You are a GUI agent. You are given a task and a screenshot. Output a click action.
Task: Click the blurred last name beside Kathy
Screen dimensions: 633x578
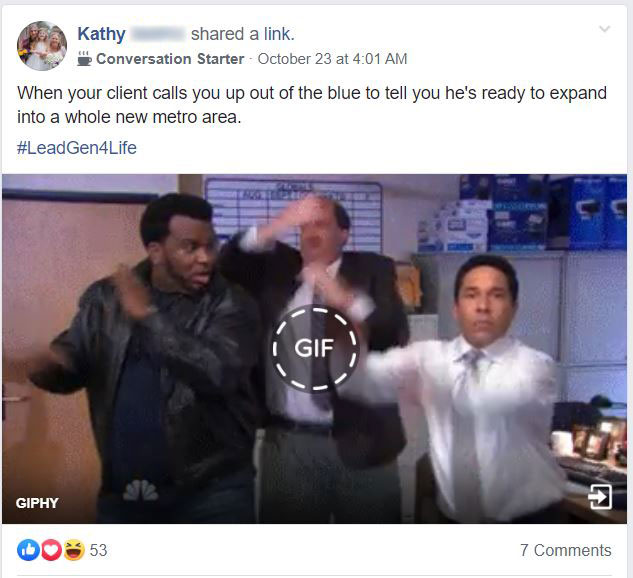159,34
